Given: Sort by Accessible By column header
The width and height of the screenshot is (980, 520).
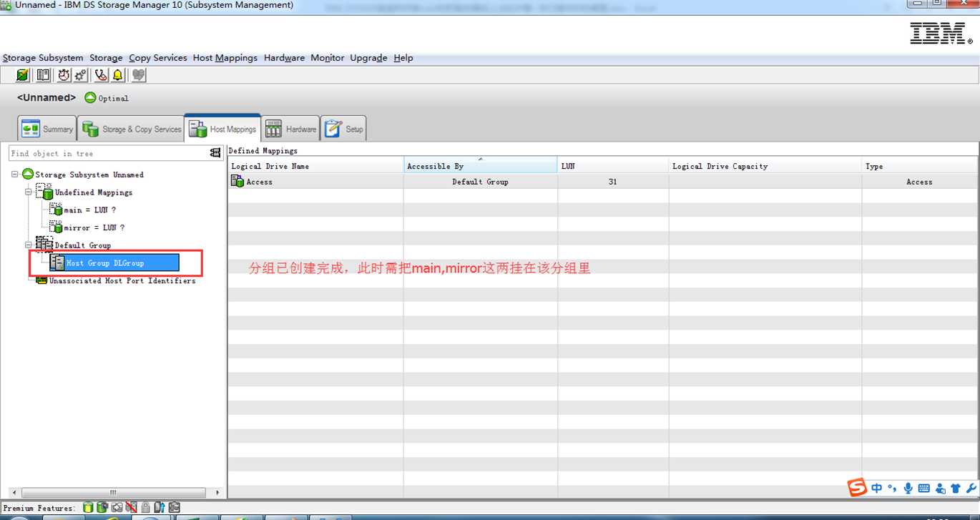Looking at the screenshot, I should pyautogui.click(x=481, y=166).
